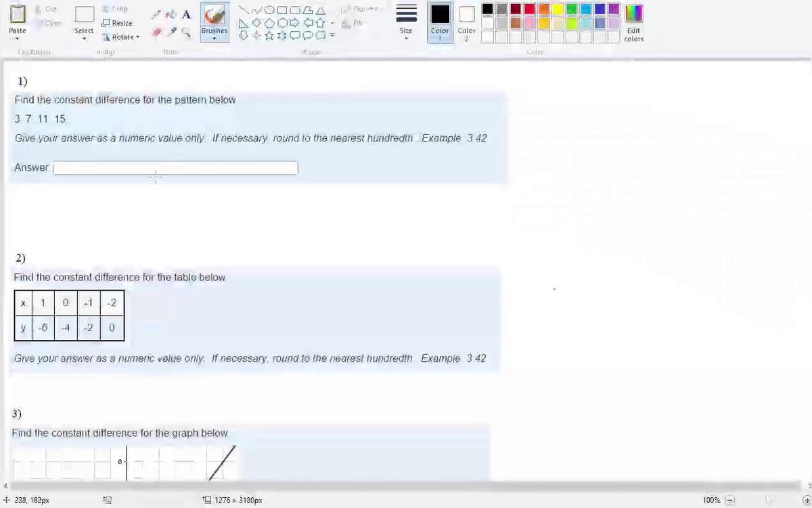Select the Fill with color bucket tool
This screenshot has width=812, height=508.
[x=171, y=14]
